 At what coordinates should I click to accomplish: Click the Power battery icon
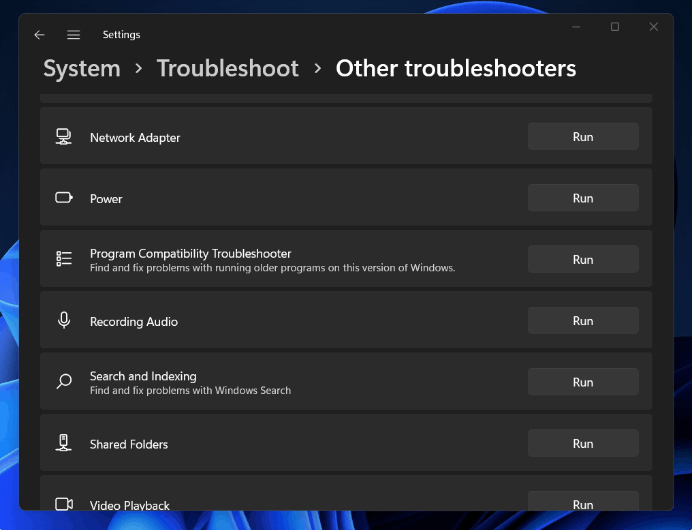(x=64, y=198)
